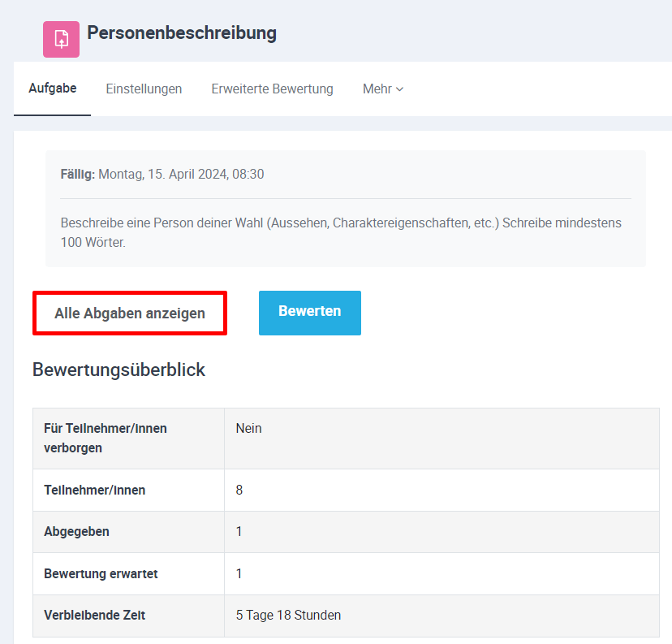Click the Personenbeschreibung page title
The width and height of the screenshot is (672, 644).
[x=182, y=34]
